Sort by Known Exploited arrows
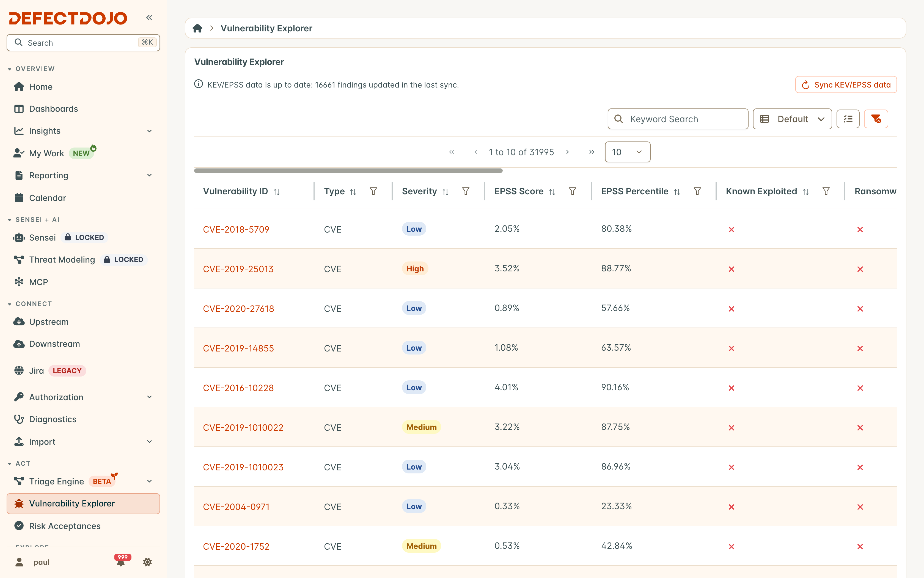 806,192
